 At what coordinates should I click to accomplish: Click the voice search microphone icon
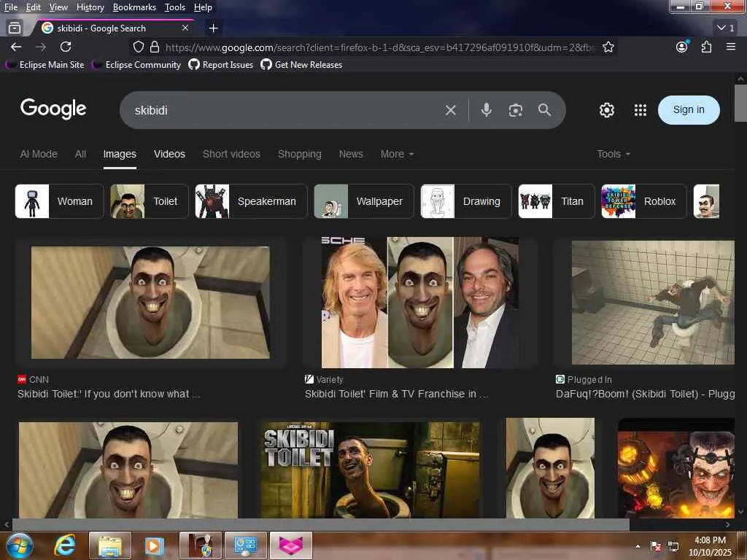tap(487, 110)
